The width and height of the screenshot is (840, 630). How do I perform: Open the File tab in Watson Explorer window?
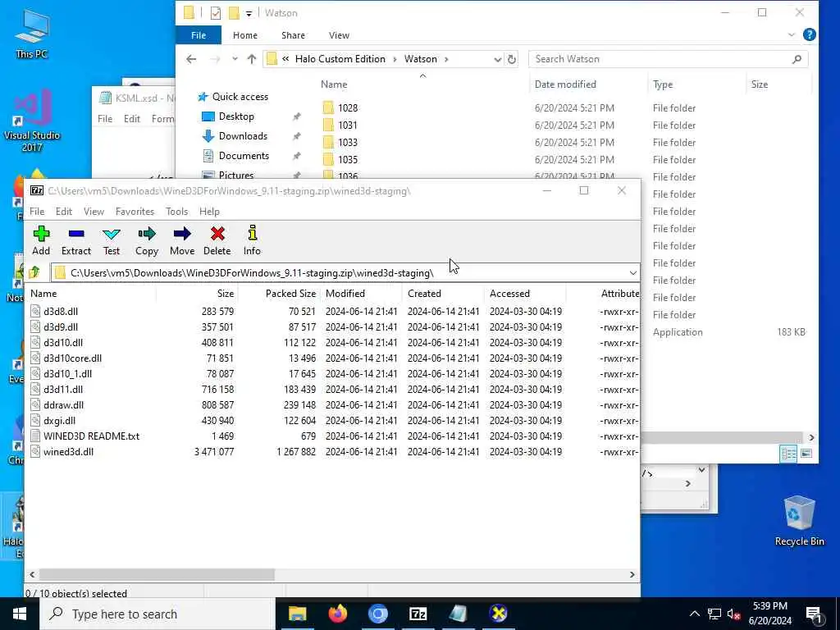199,35
